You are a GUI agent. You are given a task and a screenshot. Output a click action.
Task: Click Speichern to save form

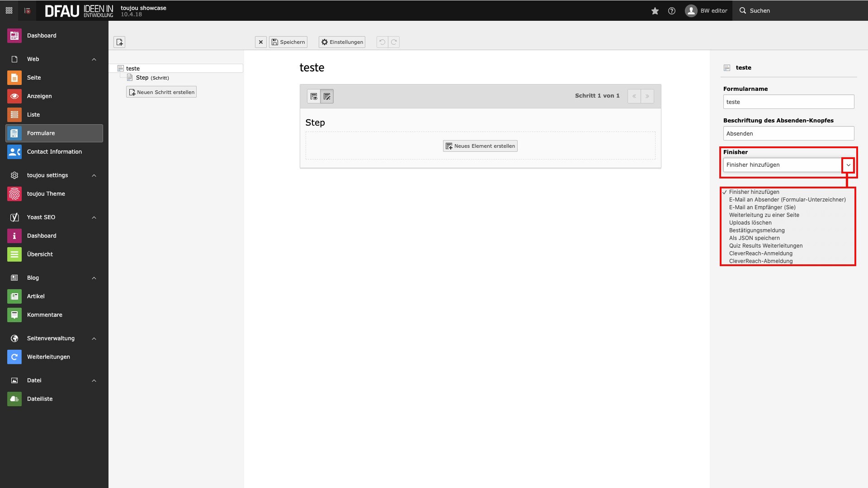click(x=288, y=42)
